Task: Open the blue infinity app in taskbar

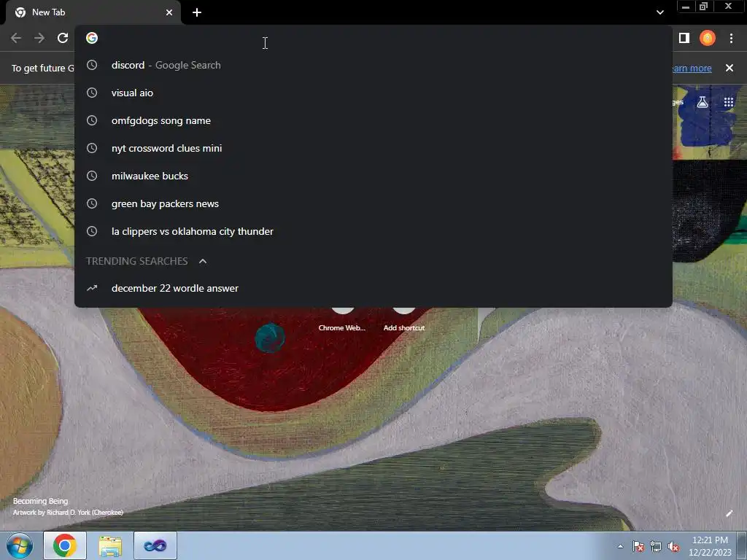Action: 155,545
